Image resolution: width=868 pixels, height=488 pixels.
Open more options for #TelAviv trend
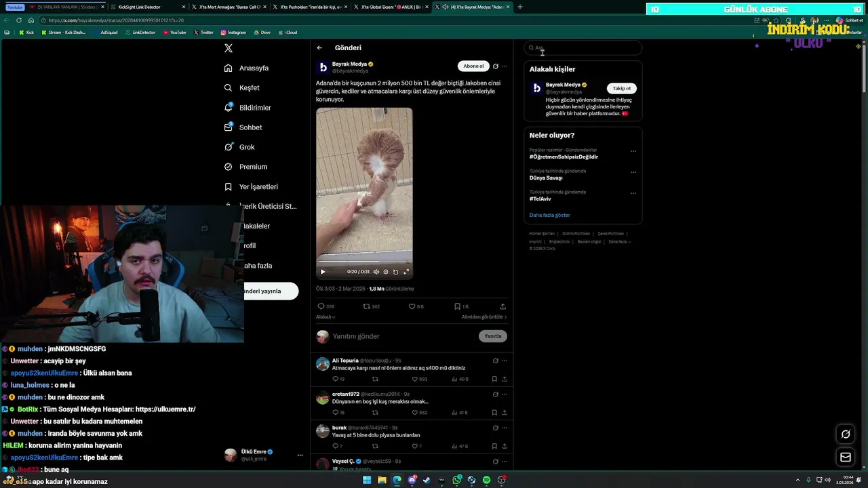[x=633, y=193]
